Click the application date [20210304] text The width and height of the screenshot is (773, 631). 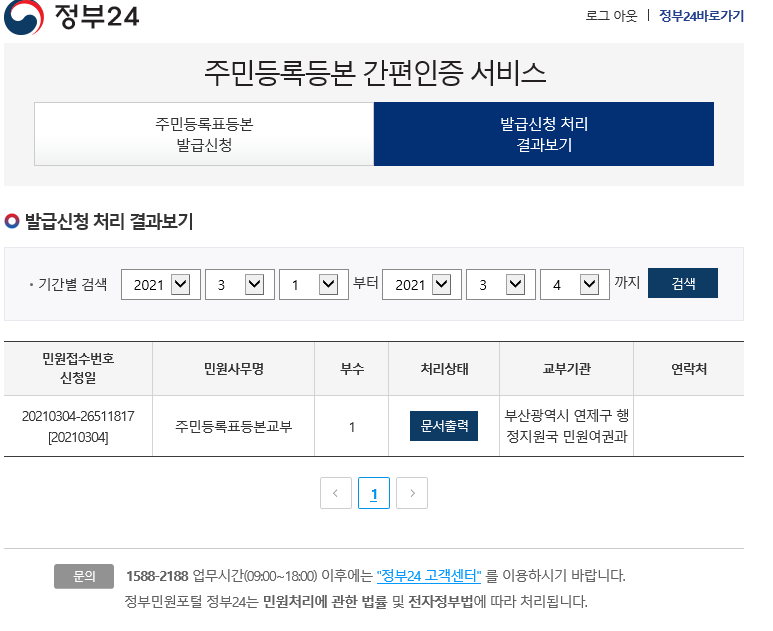point(78,437)
